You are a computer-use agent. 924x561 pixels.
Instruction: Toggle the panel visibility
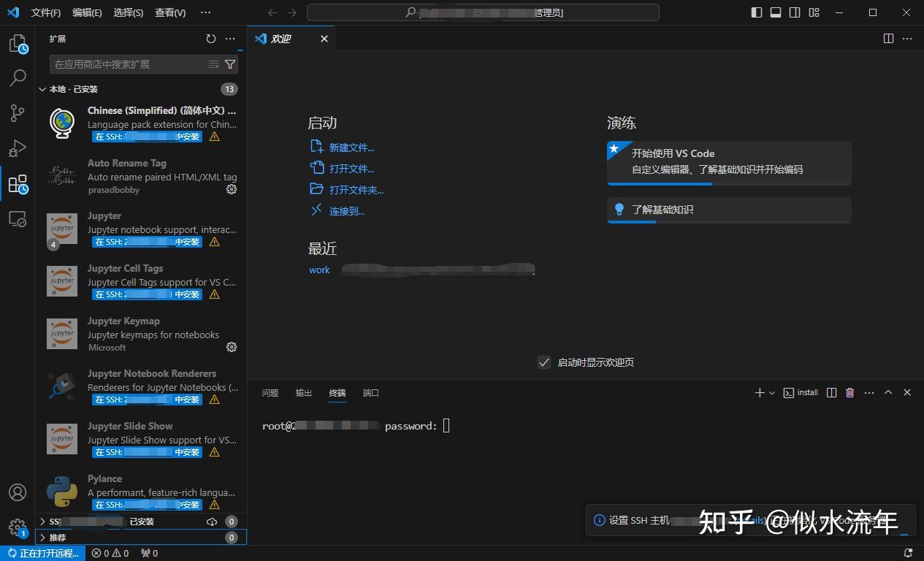click(776, 12)
